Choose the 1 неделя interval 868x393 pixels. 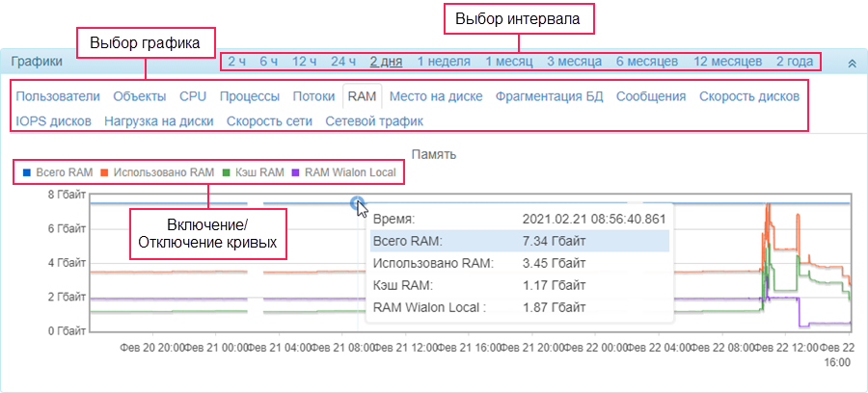[444, 62]
